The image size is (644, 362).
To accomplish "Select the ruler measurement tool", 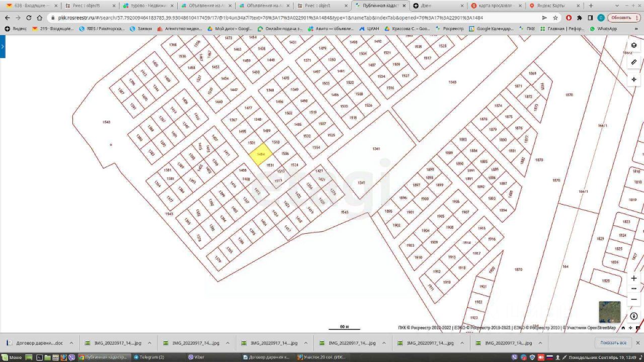I will (x=633, y=62).
